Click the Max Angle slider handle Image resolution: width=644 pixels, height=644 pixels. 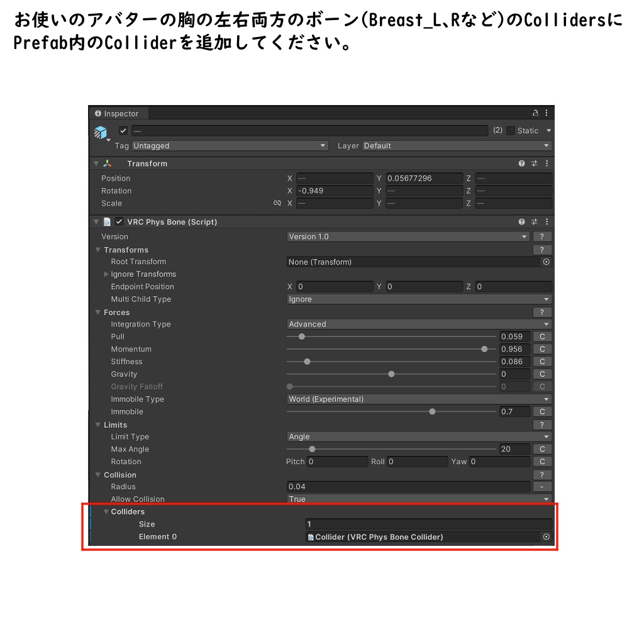312,449
